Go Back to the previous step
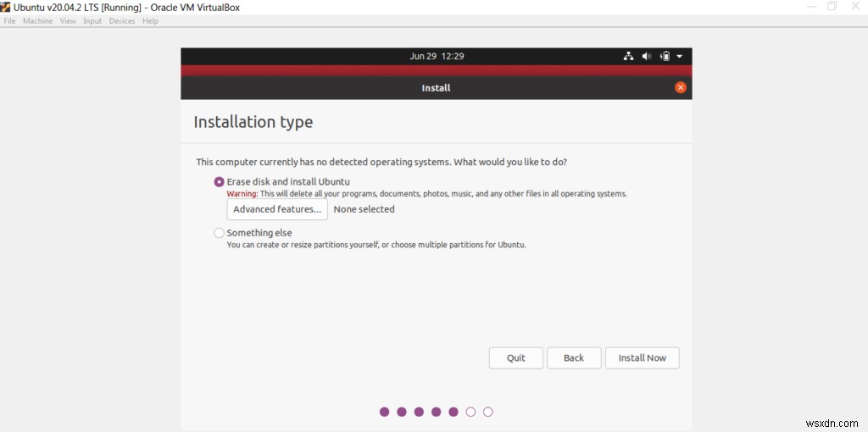 [574, 357]
